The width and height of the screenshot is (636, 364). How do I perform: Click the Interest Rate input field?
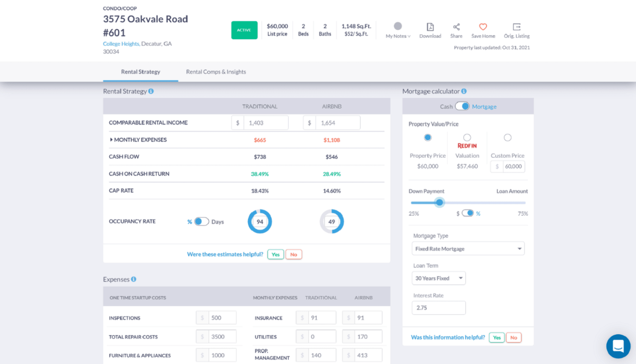click(438, 308)
